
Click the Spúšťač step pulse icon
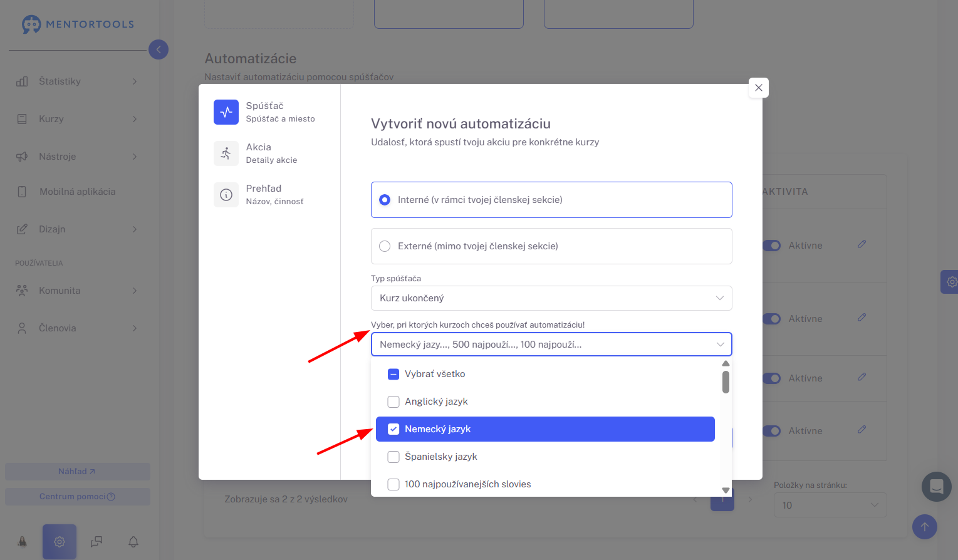click(x=226, y=112)
